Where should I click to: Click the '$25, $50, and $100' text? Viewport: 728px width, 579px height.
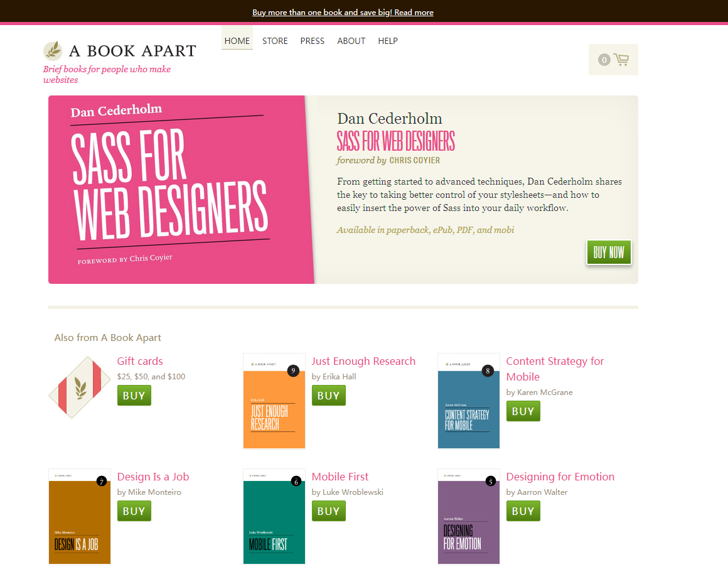coord(151,376)
